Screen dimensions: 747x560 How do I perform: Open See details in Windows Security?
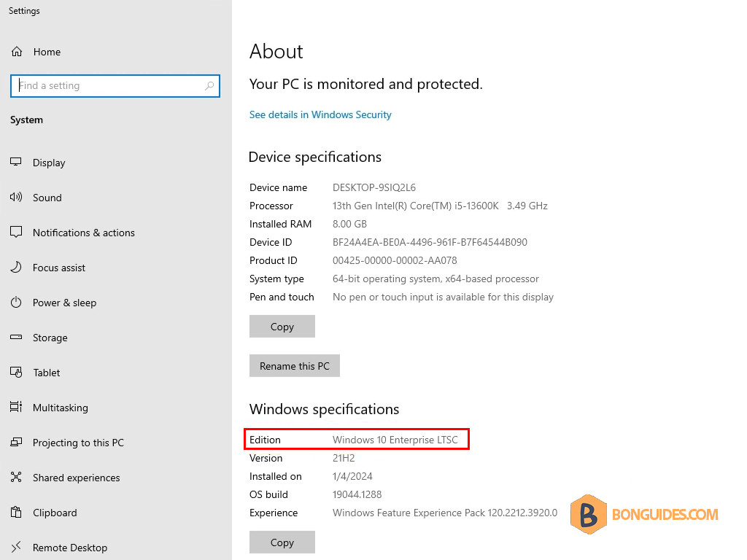tap(320, 114)
